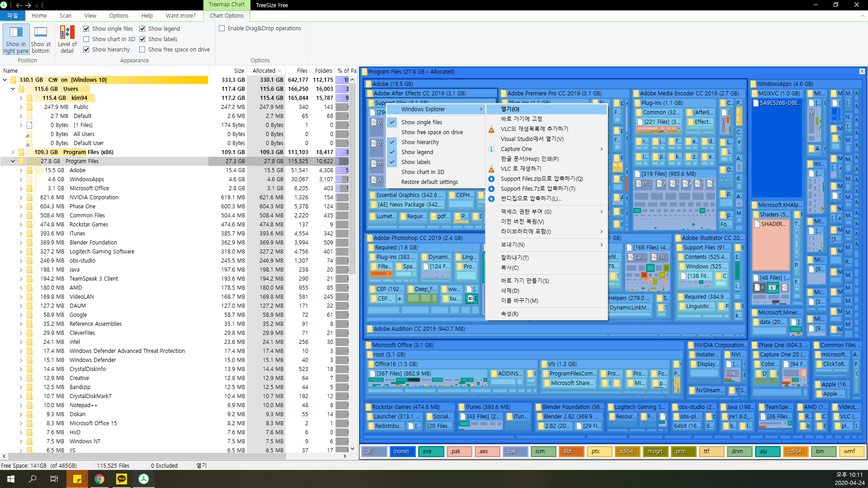Open Chrome from the taskbar
Viewport: 868px width, 488px height.
point(99,479)
